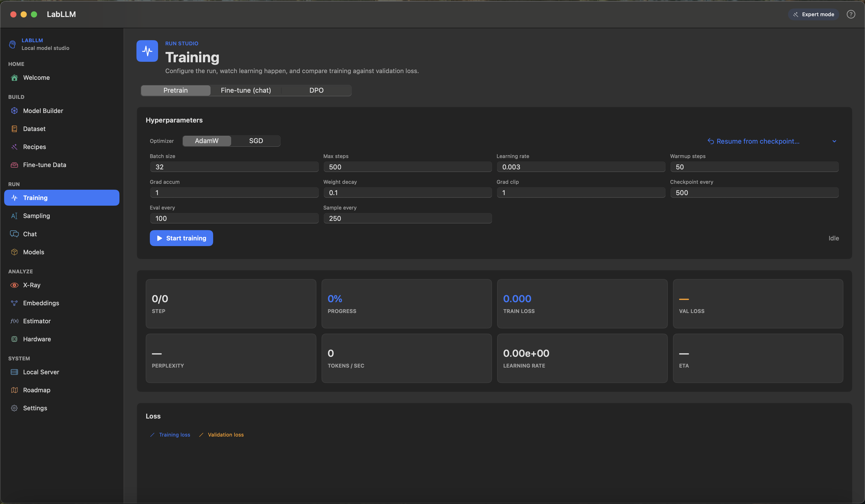The image size is (865, 504).
Task: Switch to the Fine-tune (chat) tab
Action: pyautogui.click(x=246, y=91)
